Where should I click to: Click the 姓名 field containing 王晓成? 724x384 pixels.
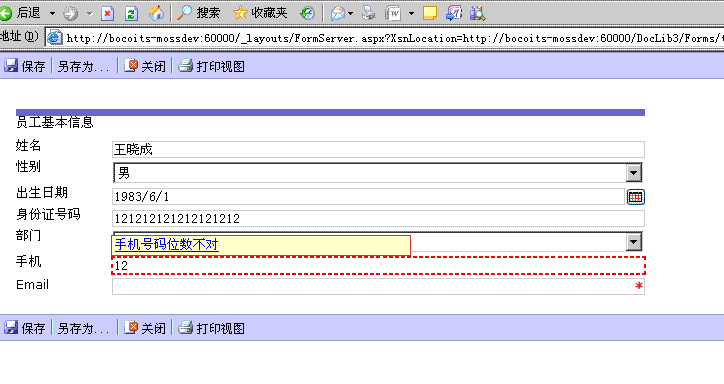[x=378, y=150]
